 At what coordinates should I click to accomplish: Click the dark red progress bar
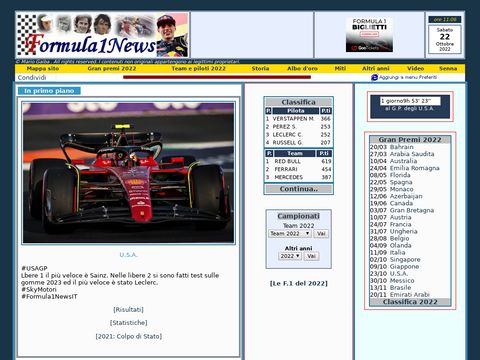(x=217, y=77)
